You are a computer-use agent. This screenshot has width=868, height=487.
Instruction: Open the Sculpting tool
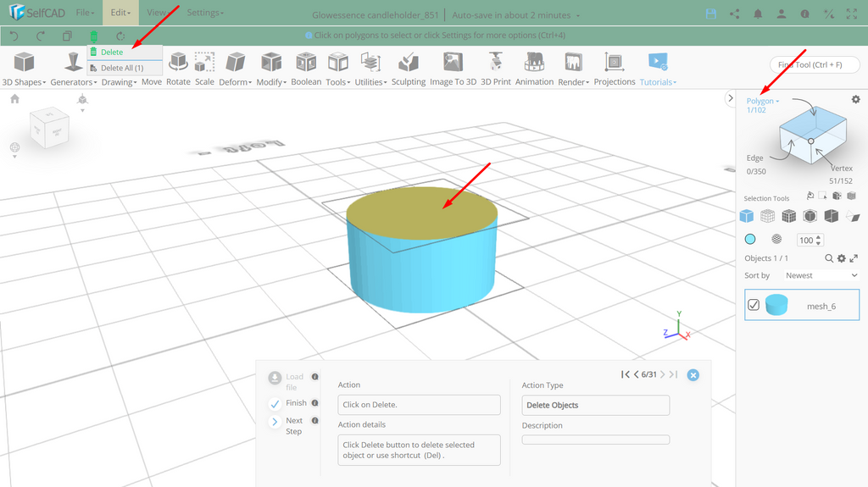click(x=409, y=69)
